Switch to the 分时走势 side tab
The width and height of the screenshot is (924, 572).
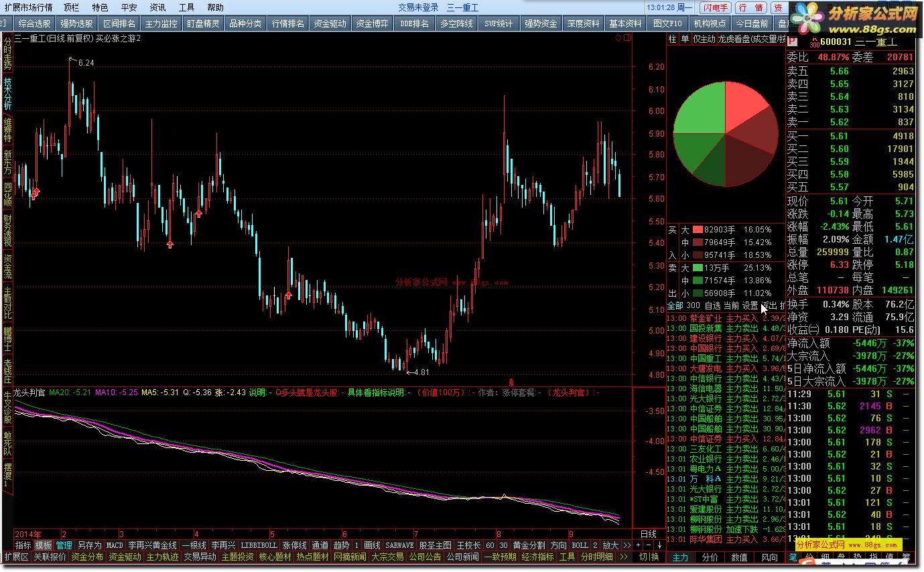[7, 52]
